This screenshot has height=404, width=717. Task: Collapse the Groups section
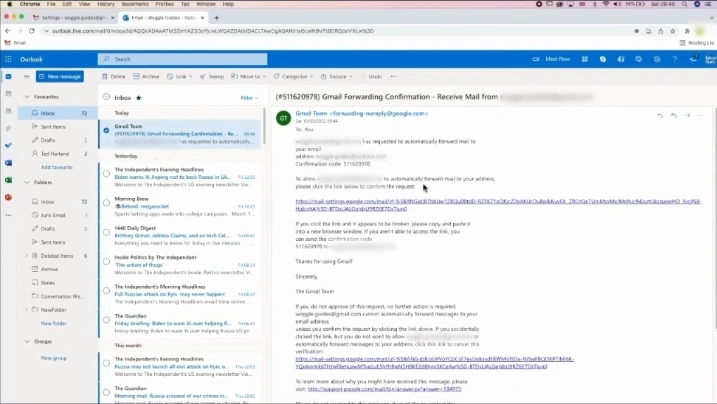(27, 341)
